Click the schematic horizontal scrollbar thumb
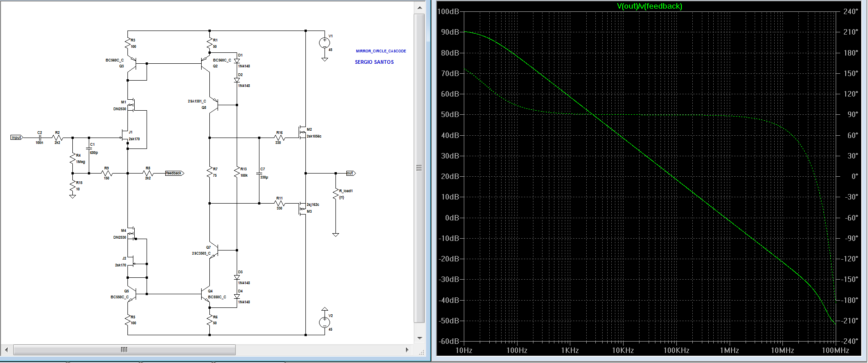 coord(124,350)
